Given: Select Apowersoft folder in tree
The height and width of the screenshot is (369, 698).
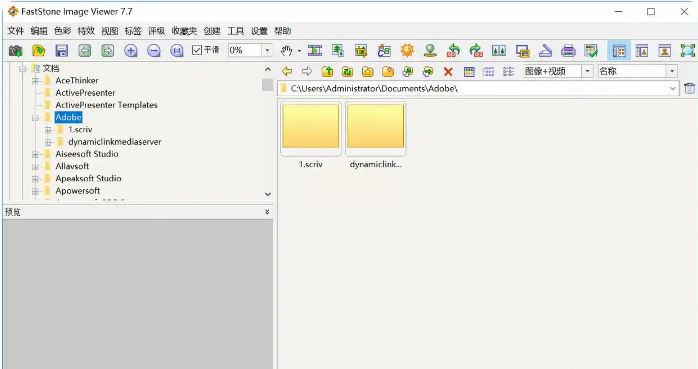Looking at the screenshot, I should pos(77,191).
